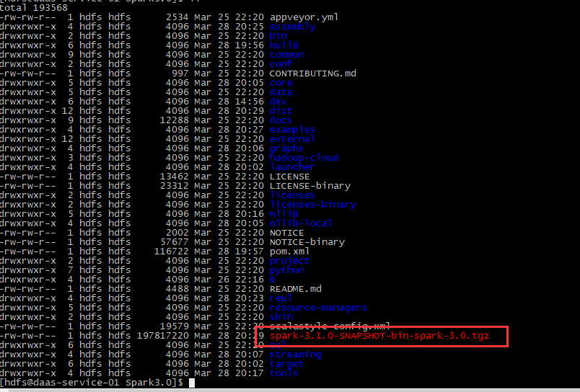The width and height of the screenshot is (580, 392).
Task: Click the file size 57677
Action: pos(175,242)
